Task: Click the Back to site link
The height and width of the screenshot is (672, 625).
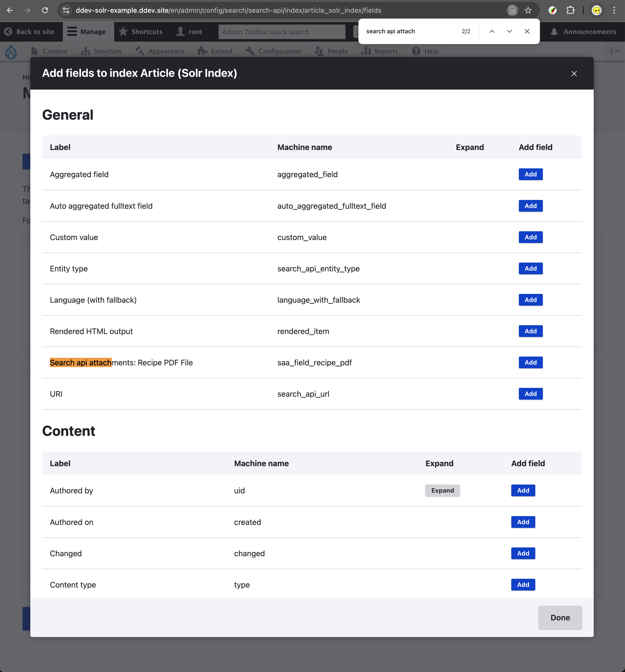Action: pos(30,32)
